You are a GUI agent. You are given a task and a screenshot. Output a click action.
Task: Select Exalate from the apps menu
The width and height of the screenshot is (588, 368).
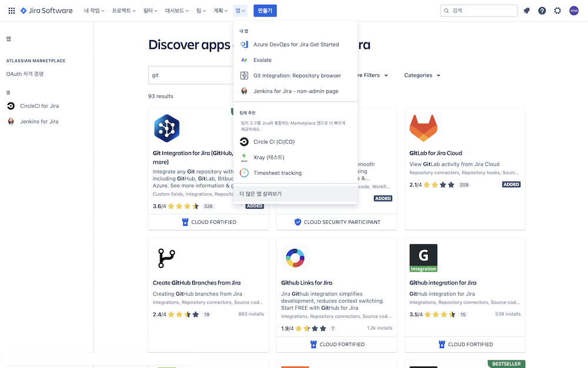(x=296, y=60)
